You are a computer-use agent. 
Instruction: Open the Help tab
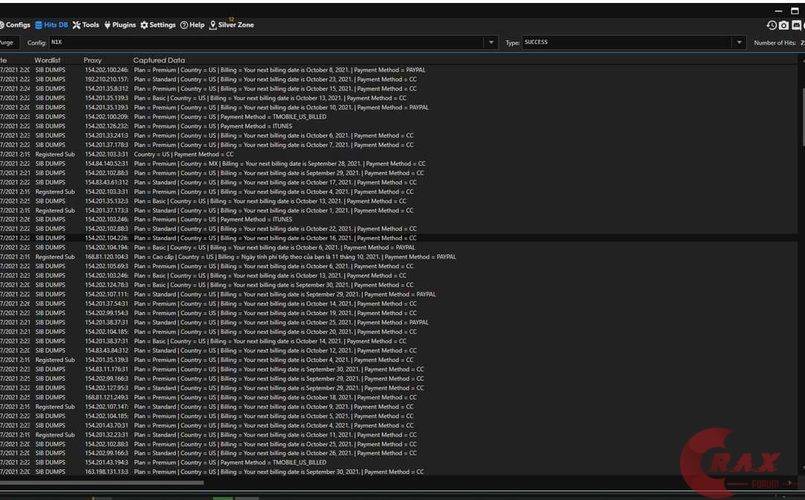pos(193,25)
